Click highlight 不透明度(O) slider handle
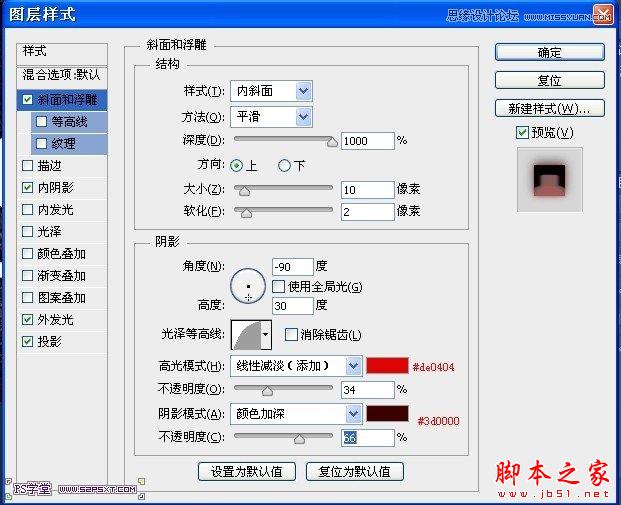 coord(267,391)
